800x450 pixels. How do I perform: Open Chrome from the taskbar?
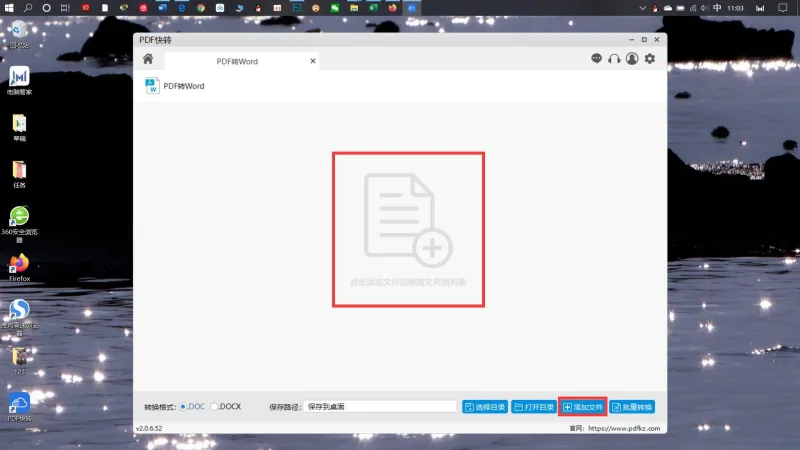click(201, 8)
